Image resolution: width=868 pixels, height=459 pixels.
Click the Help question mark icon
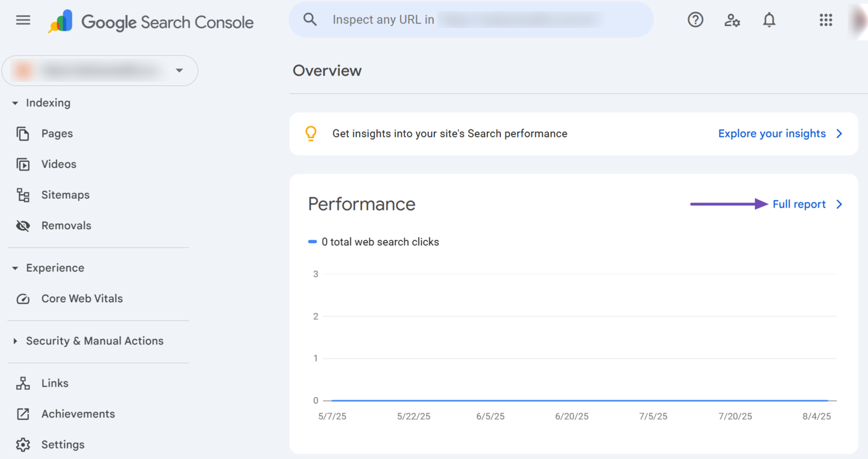point(695,20)
